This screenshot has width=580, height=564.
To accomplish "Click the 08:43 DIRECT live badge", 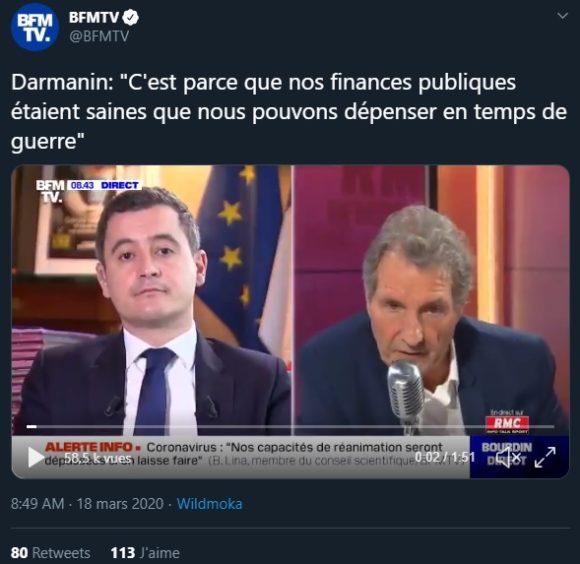I will click(104, 185).
